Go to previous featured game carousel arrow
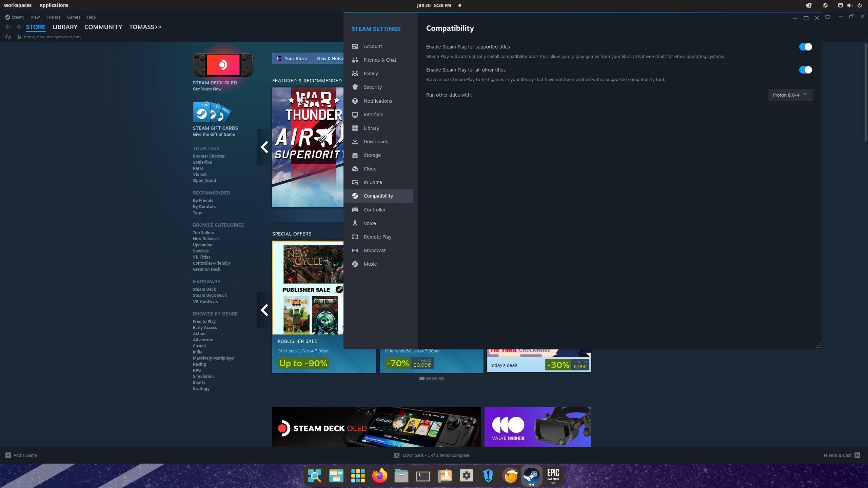 click(x=264, y=147)
